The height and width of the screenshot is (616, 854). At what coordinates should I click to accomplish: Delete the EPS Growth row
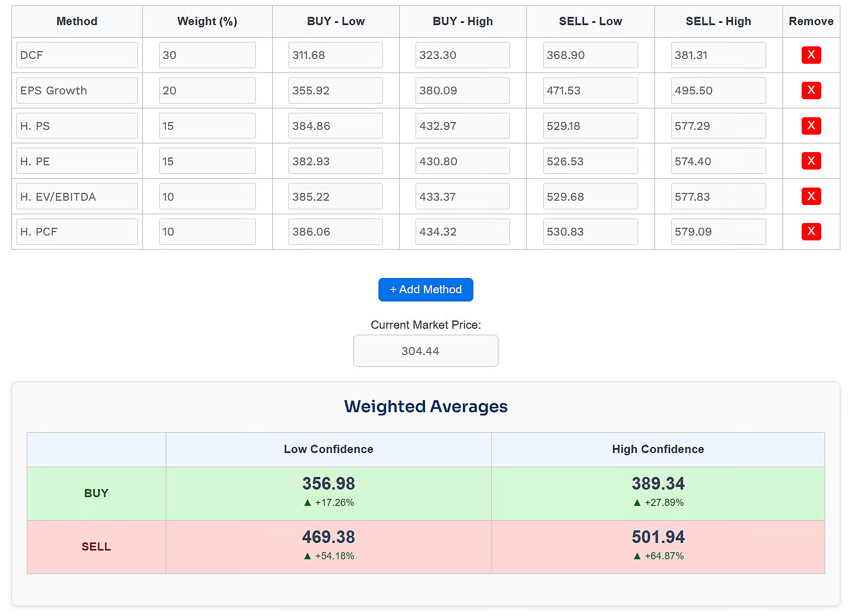[811, 90]
